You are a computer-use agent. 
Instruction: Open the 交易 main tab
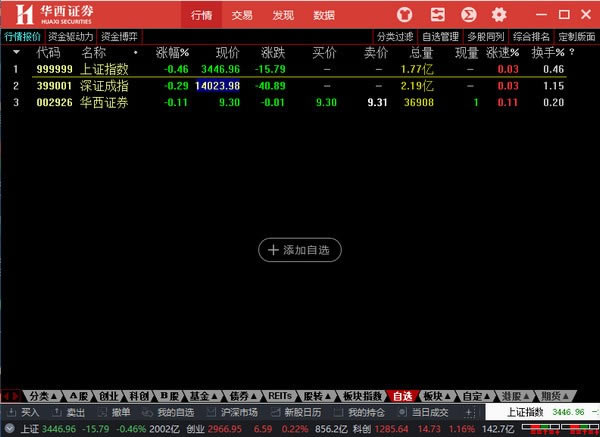pyautogui.click(x=241, y=15)
